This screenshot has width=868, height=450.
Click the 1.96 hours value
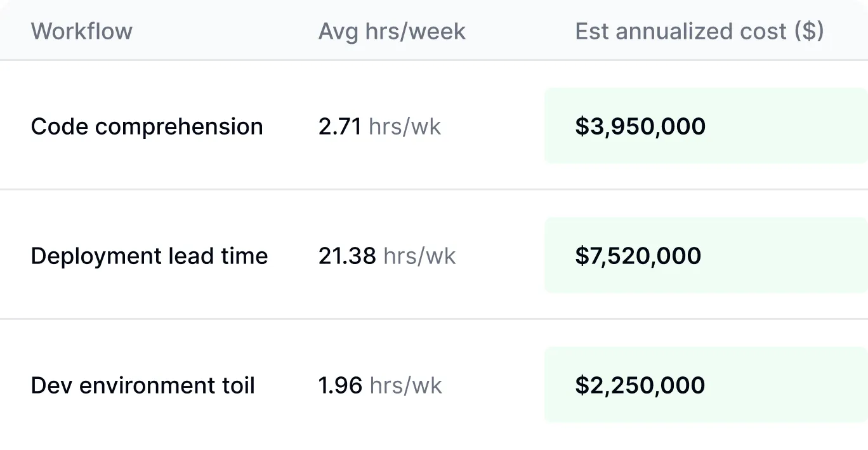[x=340, y=385]
